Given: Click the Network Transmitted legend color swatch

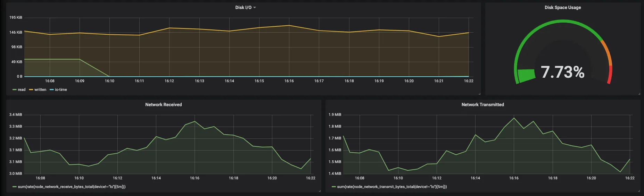Looking at the screenshot, I should (334, 187).
